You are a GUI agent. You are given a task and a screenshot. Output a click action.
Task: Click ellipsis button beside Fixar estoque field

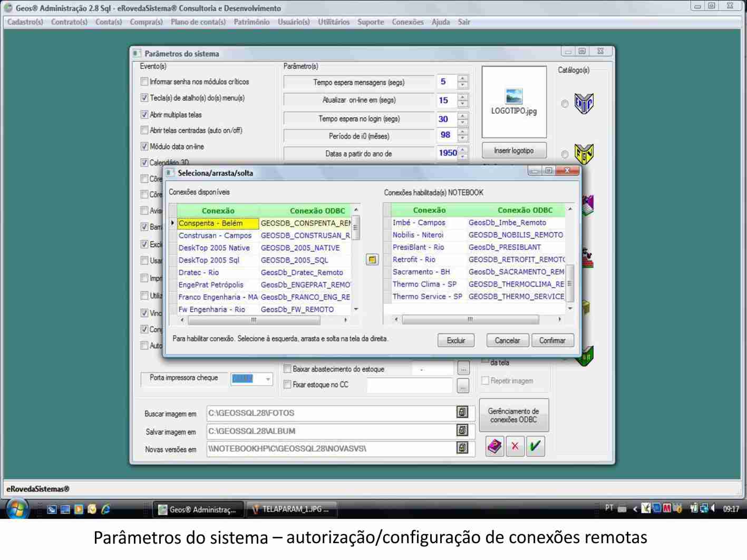(463, 386)
